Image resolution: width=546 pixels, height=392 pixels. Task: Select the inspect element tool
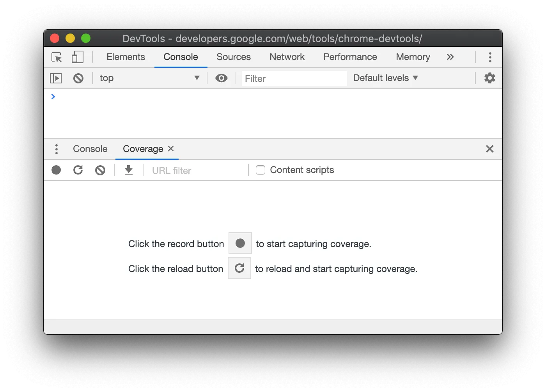click(57, 57)
